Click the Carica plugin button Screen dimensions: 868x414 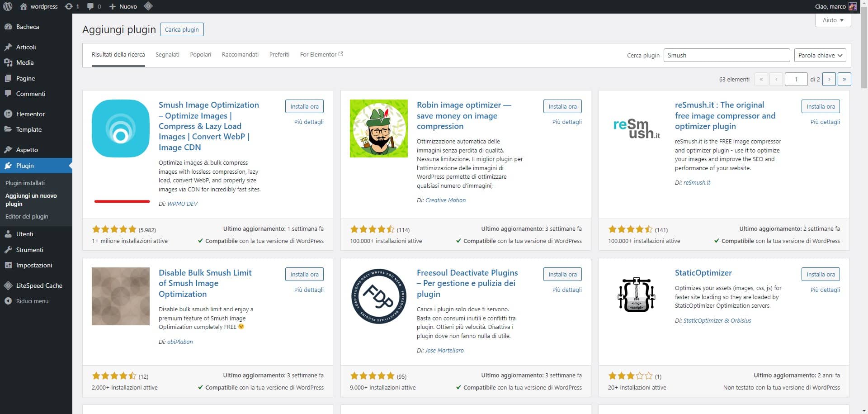pos(182,29)
